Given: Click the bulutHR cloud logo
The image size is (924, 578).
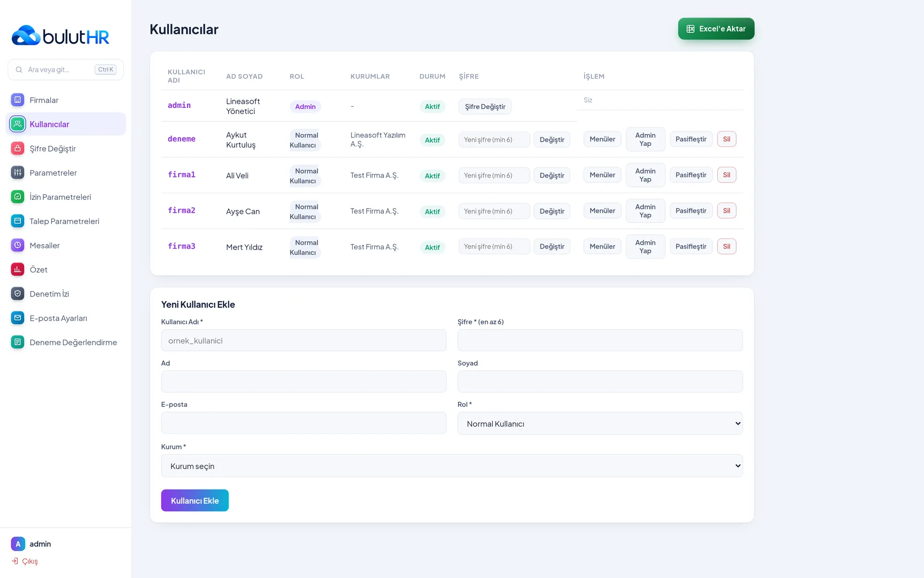Looking at the screenshot, I should 26,35.
